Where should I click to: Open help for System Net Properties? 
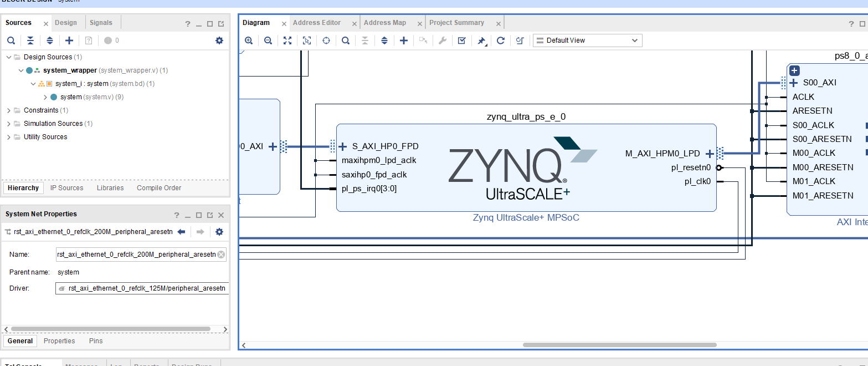(x=177, y=215)
